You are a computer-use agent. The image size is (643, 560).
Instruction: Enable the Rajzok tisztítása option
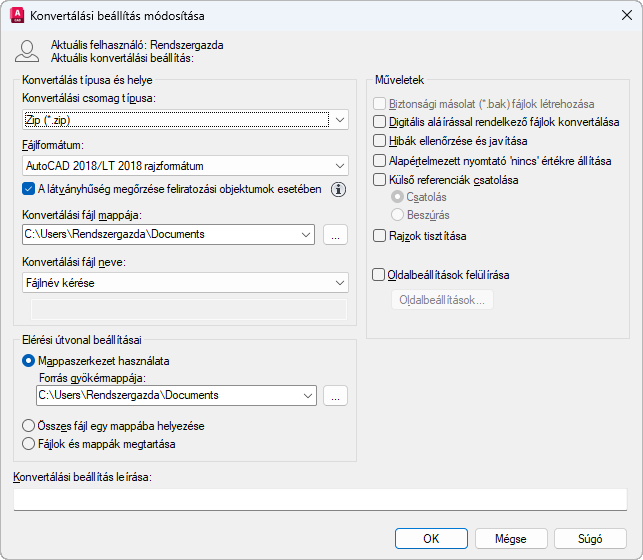(x=379, y=237)
